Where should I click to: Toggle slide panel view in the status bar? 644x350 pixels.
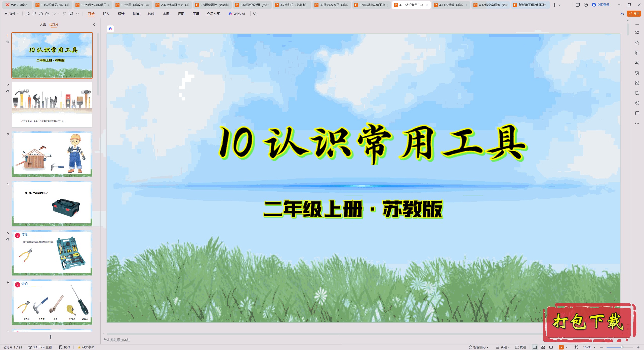(x=535, y=347)
